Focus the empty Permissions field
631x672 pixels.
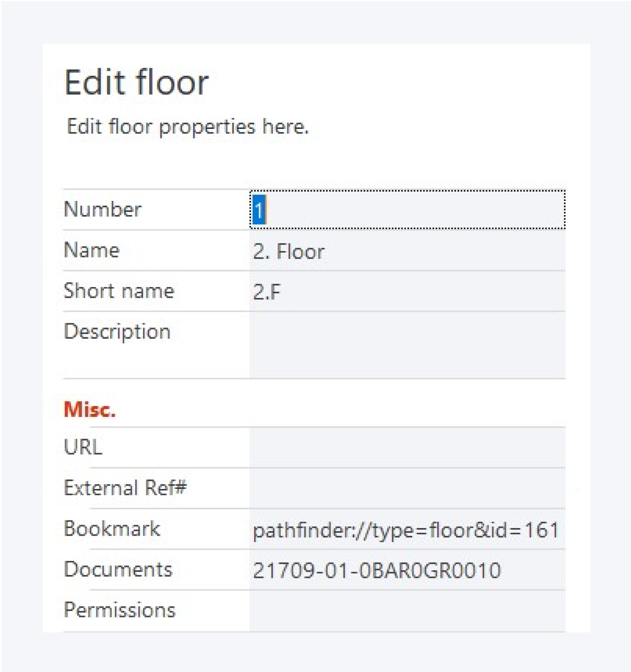pyautogui.click(x=407, y=610)
